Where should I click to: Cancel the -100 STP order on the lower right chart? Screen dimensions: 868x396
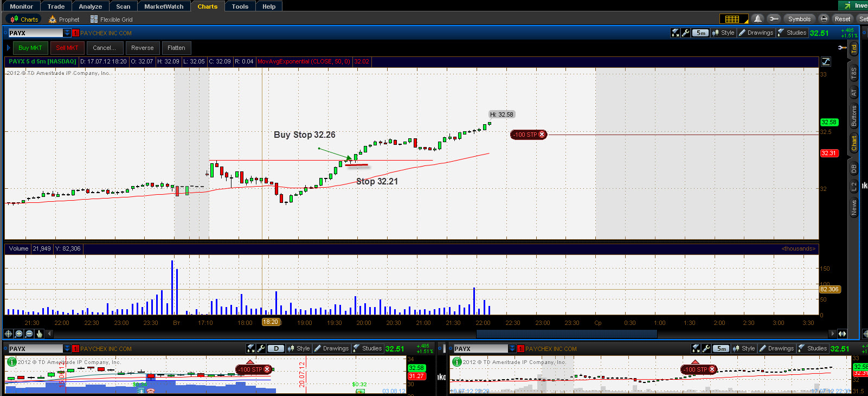(x=712, y=369)
